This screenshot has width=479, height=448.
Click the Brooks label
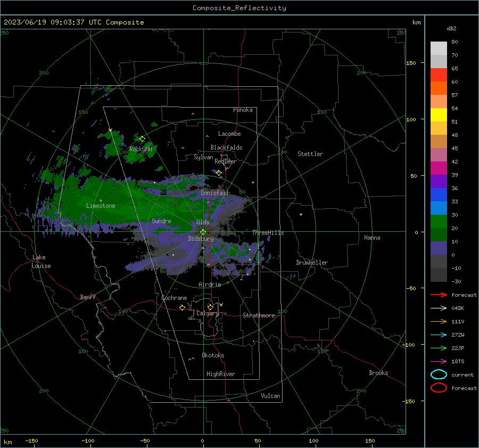(378, 373)
